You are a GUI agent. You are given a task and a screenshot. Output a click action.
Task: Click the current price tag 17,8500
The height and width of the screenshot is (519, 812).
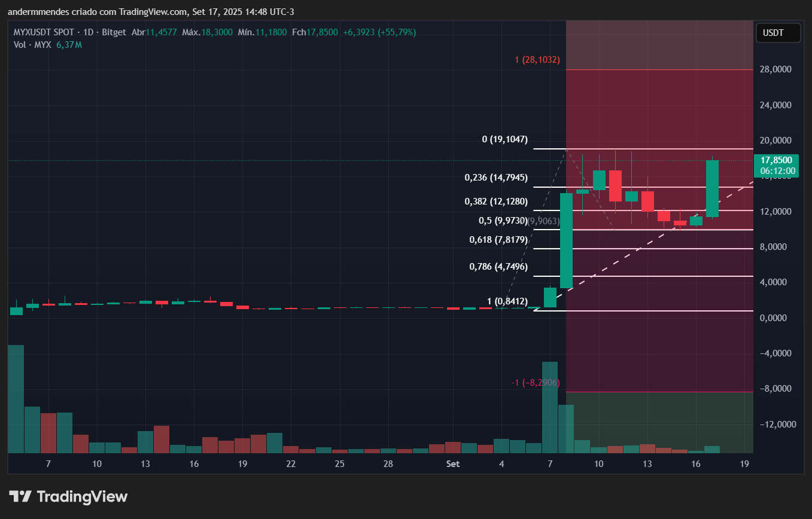777,160
